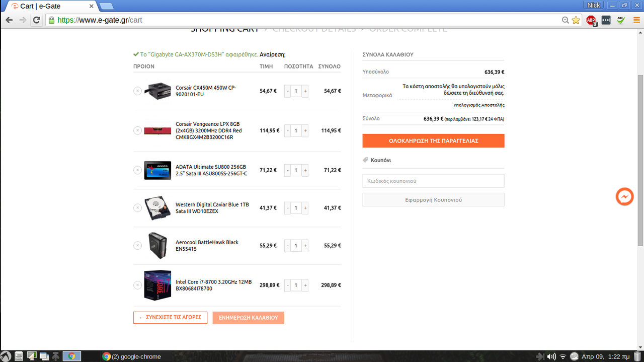The width and height of the screenshot is (644, 362).
Task: Open a new browser tab
Action: click(x=106, y=6)
